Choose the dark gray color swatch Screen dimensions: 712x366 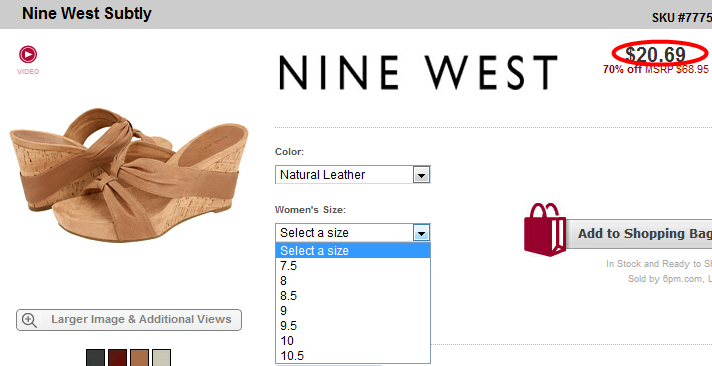point(95,358)
